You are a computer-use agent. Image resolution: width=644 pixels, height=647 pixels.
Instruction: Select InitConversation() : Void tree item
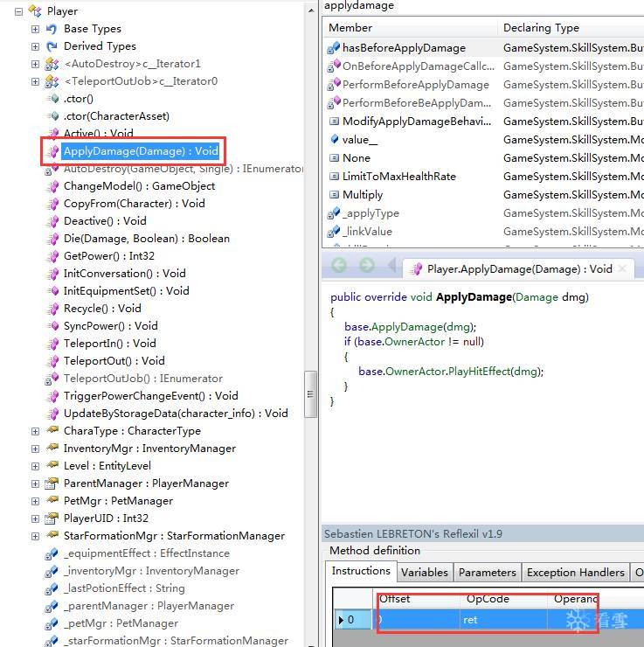124,274
